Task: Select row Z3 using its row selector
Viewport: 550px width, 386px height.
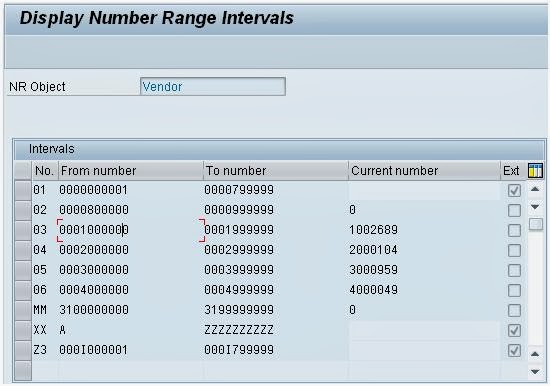Action: (23, 351)
